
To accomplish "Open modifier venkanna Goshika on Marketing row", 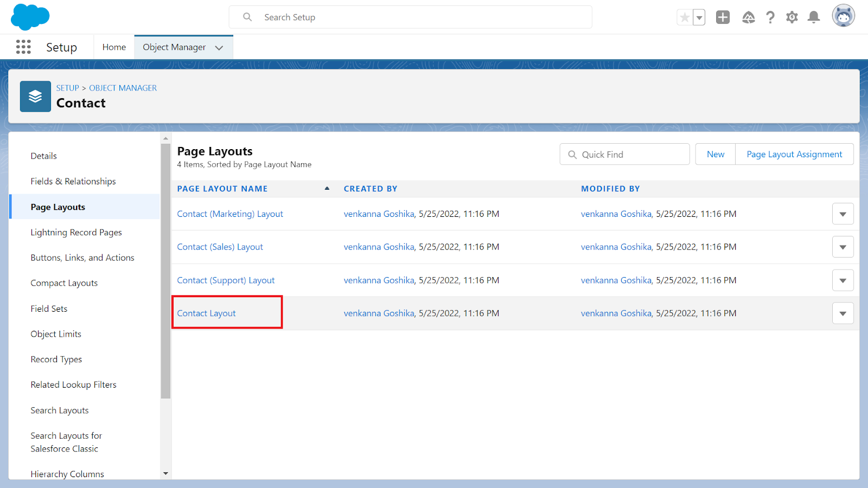I will pyautogui.click(x=616, y=214).
